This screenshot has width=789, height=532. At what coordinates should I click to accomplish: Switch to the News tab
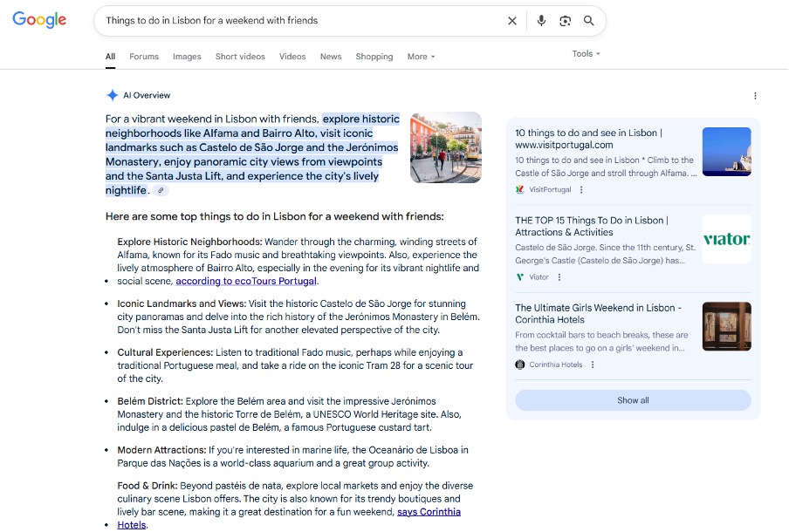tap(331, 57)
